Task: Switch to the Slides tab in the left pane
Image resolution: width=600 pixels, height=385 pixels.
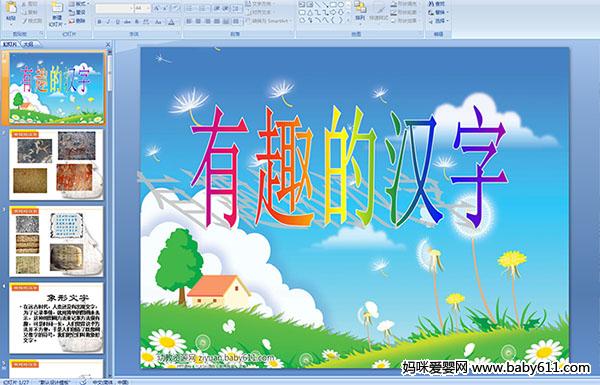Action: pos(10,44)
